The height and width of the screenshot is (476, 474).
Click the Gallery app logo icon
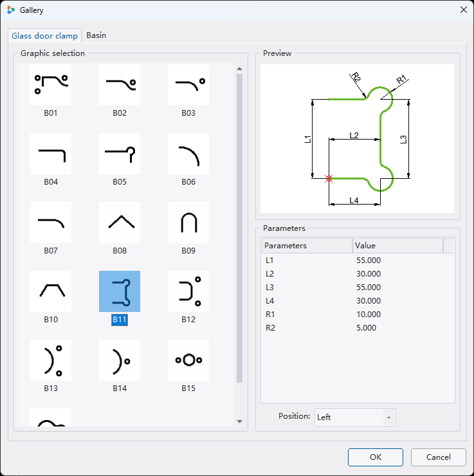pos(11,10)
